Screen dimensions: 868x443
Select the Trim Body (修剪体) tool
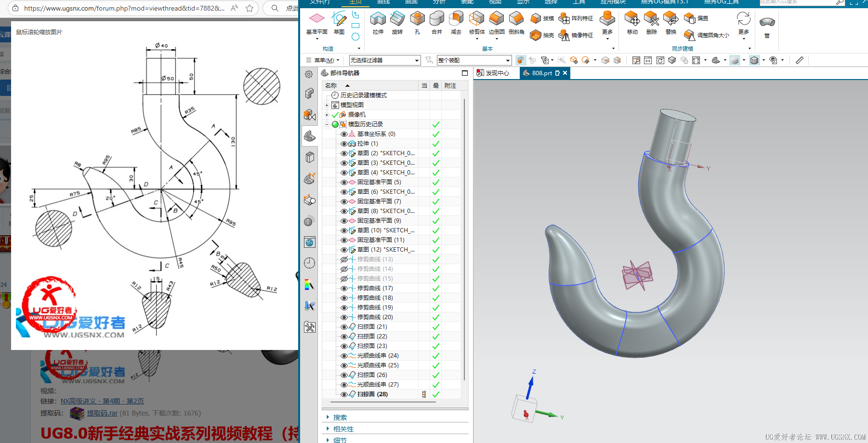pos(477,23)
